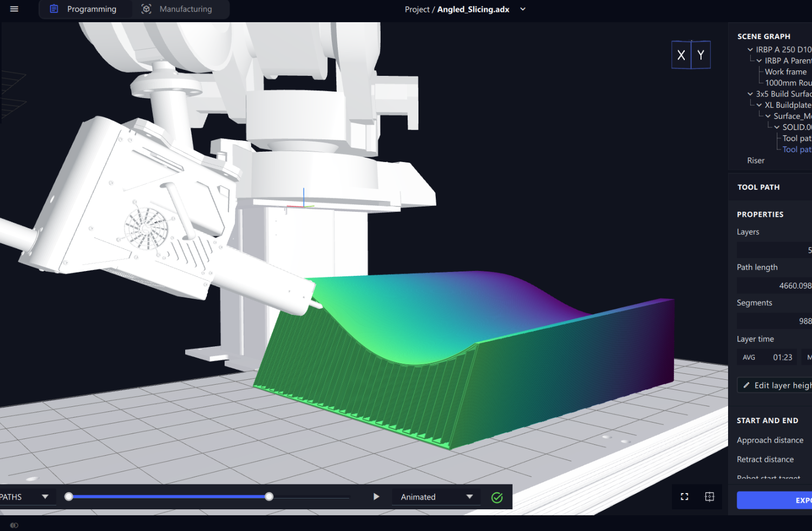This screenshot has width=812, height=531.
Task: Click the center-on-object view icon
Action: (x=710, y=497)
